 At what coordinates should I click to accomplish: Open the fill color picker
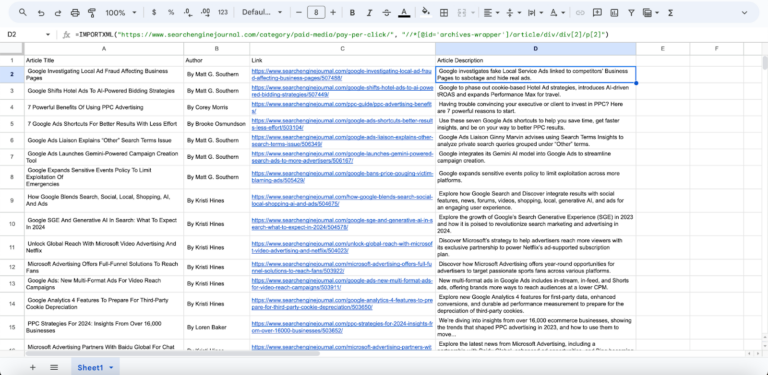click(x=426, y=13)
